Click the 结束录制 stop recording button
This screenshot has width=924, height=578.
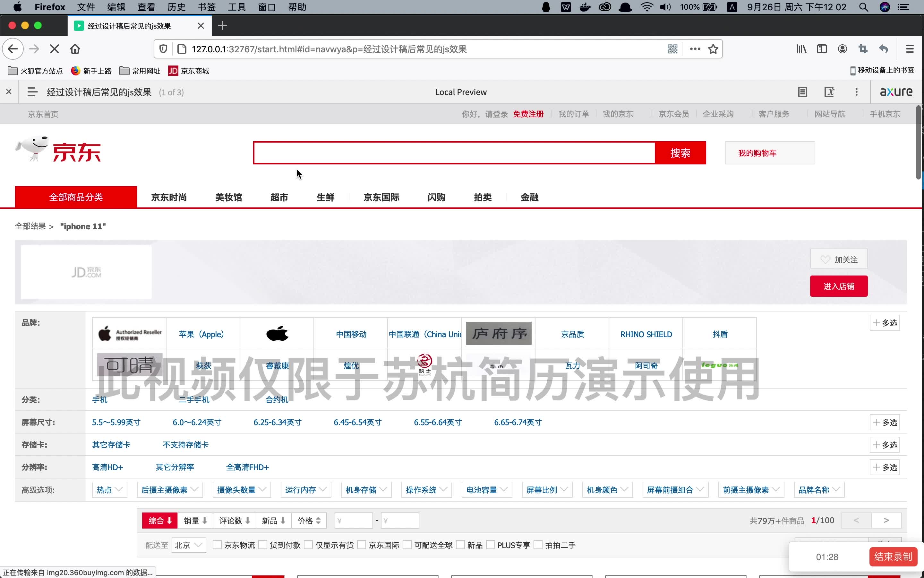[893, 556]
